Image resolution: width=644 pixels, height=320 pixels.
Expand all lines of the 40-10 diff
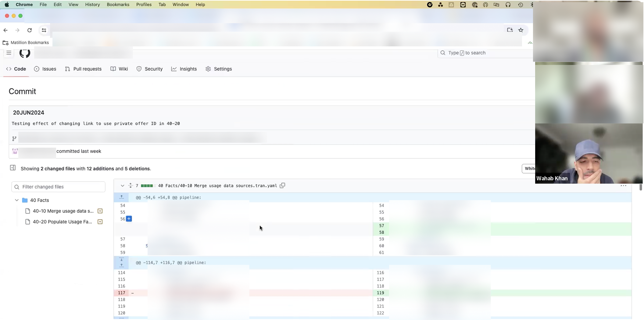131,185
